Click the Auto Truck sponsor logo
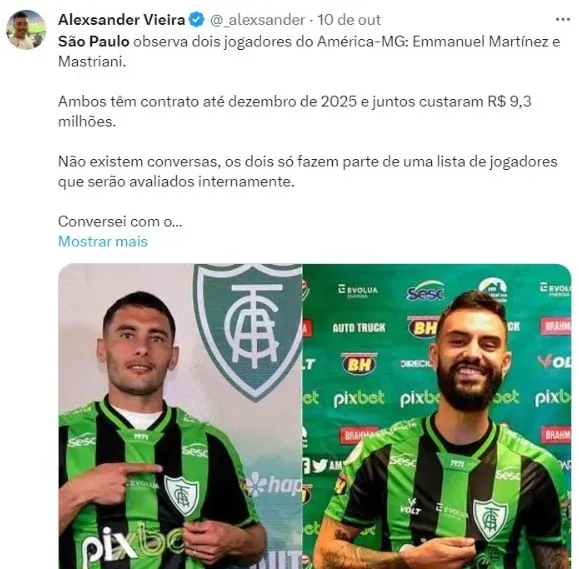Screen dimensions: 579x569 click(359, 328)
